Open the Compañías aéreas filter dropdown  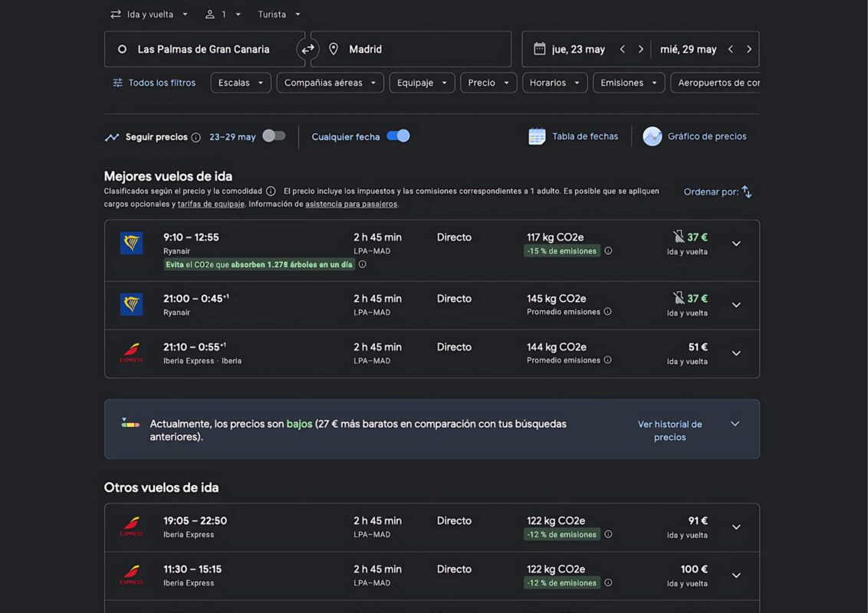point(330,83)
